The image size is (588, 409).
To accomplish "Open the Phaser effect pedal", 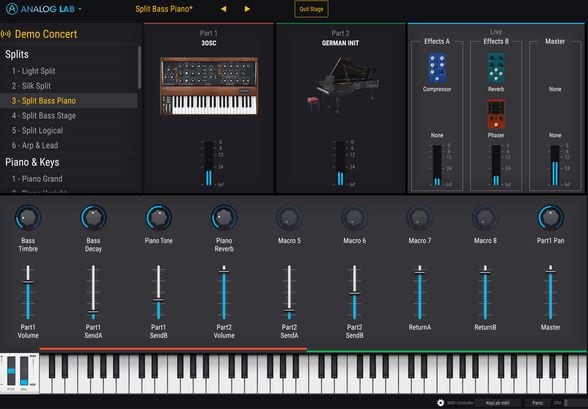I will 496,115.
